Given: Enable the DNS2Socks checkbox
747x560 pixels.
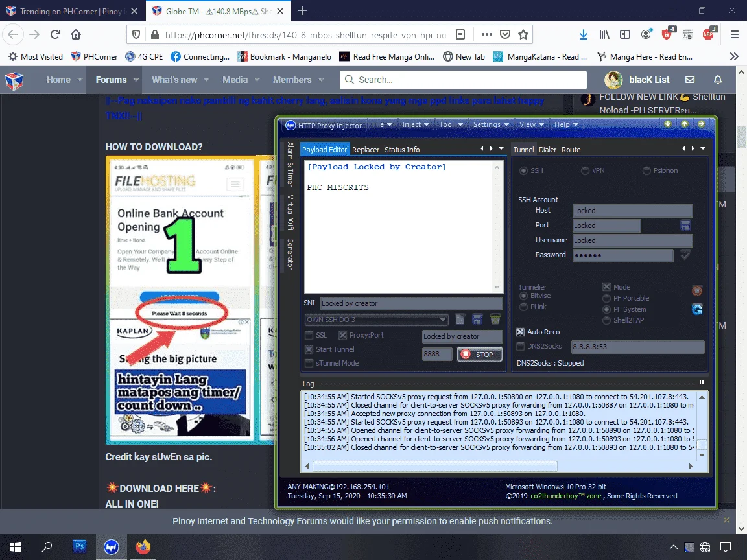Looking at the screenshot, I should [520, 347].
